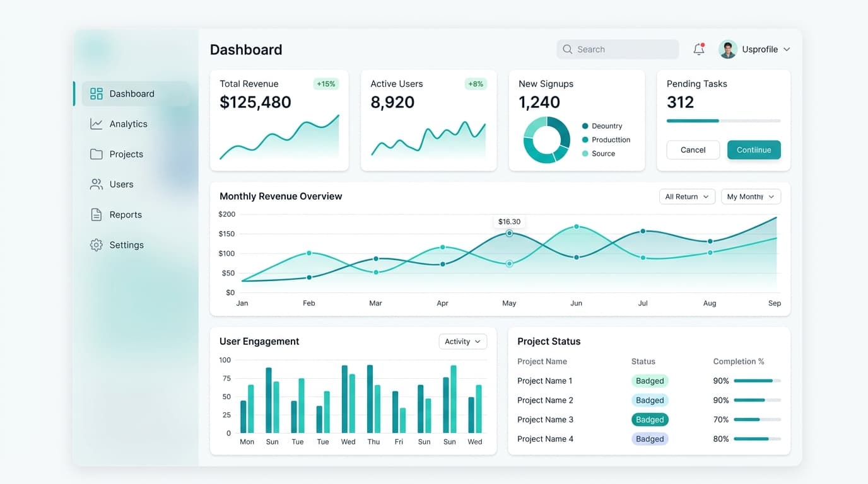Click the 1,240 New Signups value
Image resolution: width=868 pixels, height=484 pixels.
click(539, 102)
